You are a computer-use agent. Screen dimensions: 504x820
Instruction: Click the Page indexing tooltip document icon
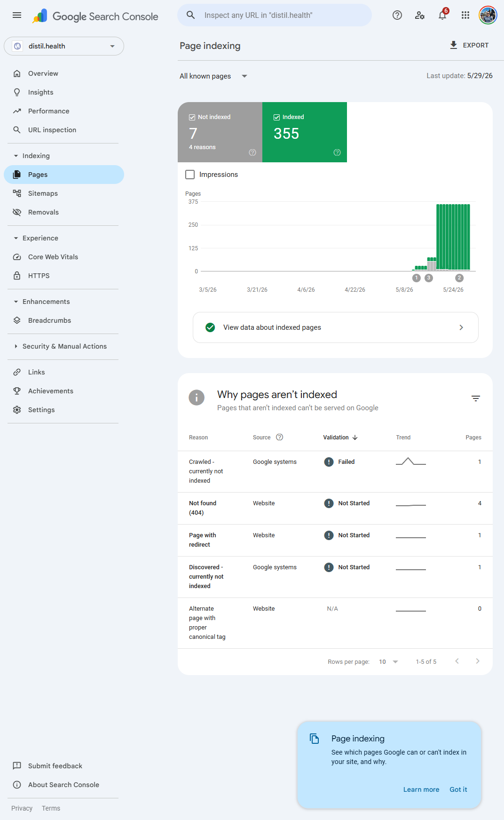click(x=315, y=739)
